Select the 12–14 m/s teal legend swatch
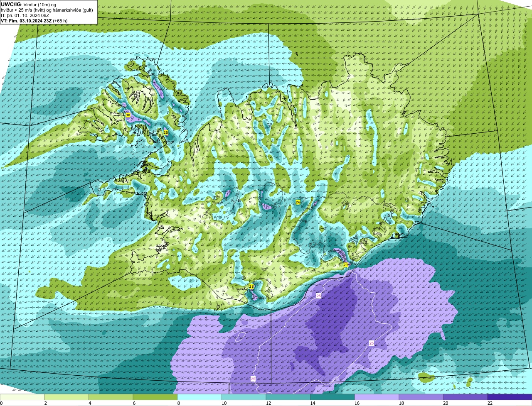The width and height of the screenshot is (532, 406). [288, 397]
